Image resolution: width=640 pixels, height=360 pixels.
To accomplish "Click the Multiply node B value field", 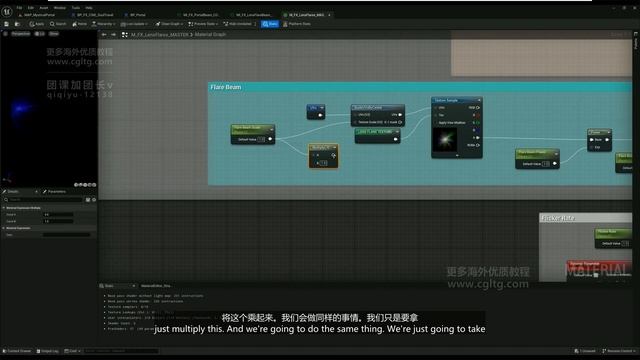I will 323,163.
